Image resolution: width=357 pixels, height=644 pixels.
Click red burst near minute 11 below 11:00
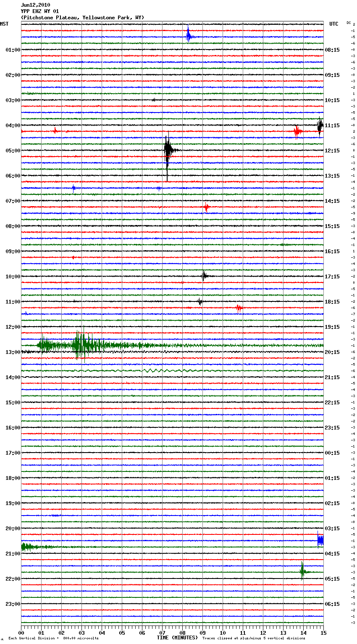(239, 308)
